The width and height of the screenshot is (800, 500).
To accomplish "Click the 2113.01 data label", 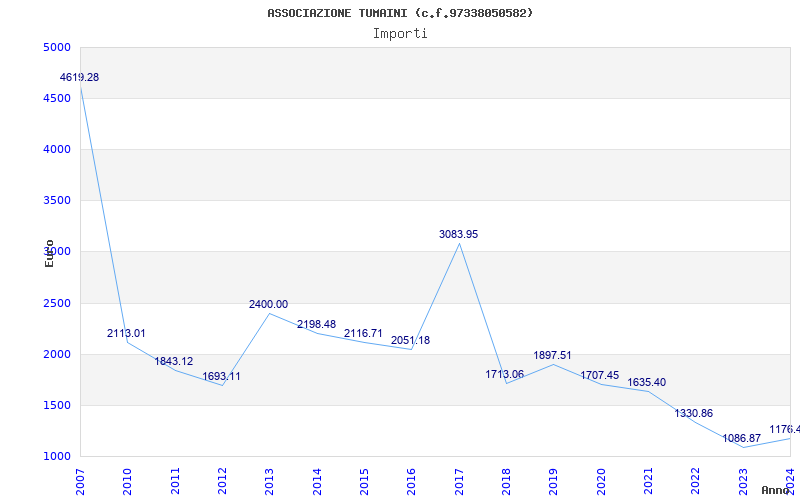I will [126, 333].
